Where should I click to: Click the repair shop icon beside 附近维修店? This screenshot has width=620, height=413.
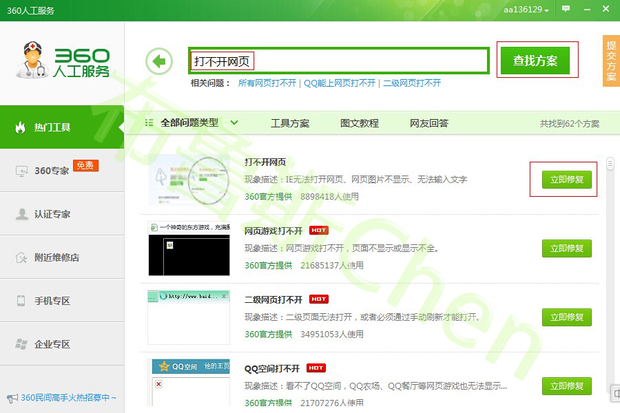pyautogui.click(x=21, y=258)
